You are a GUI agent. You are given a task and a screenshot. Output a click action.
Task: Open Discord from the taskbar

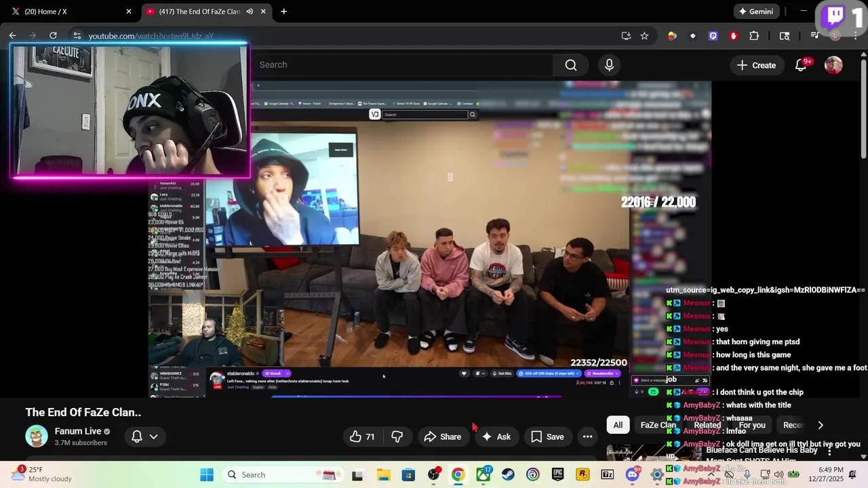pyautogui.click(x=633, y=474)
